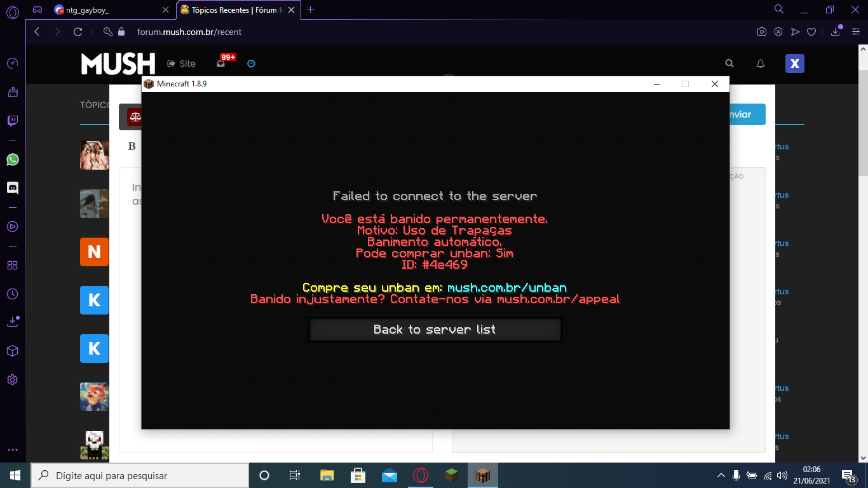
Task: Open the Player in the sidebar
Action: [x=13, y=226]
